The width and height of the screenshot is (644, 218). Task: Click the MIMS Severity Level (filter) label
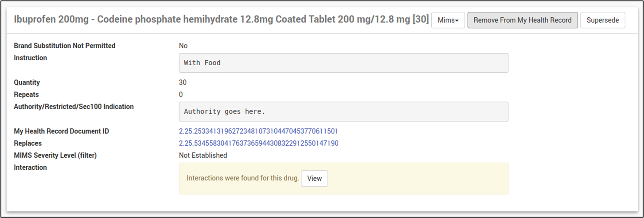(x=55, y=155)
